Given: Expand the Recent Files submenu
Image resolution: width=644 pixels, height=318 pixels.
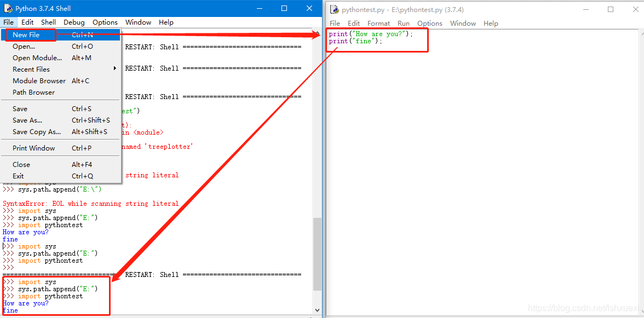Looking at the screenshot, I should (x=61, y=70).
